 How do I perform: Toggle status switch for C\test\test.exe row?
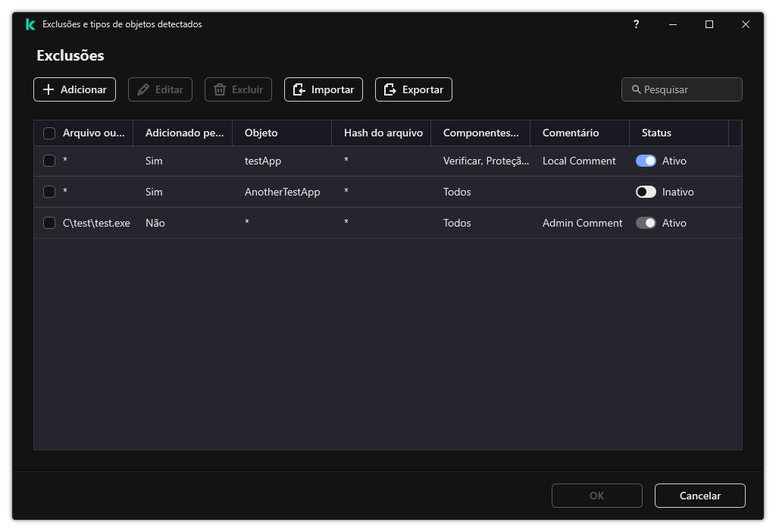646,223
